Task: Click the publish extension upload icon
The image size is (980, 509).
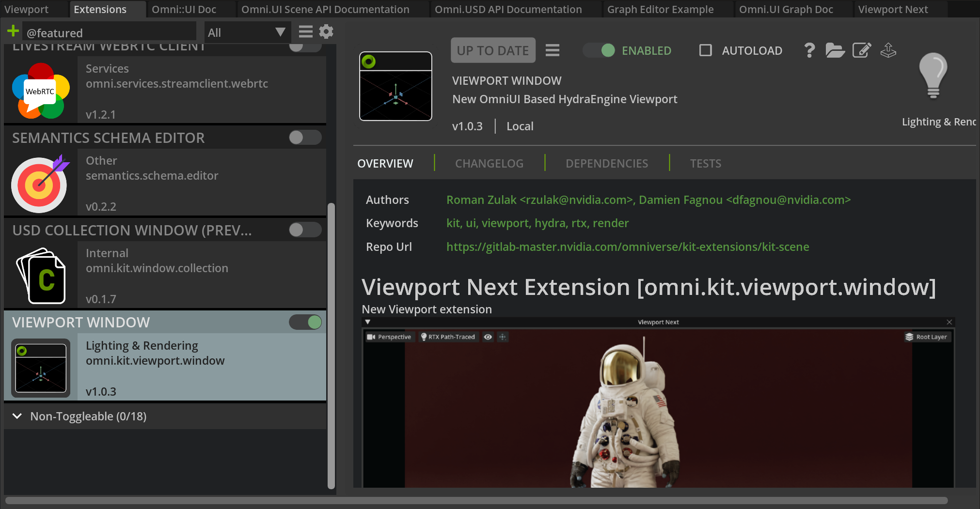Action: [x=888, y=50]
